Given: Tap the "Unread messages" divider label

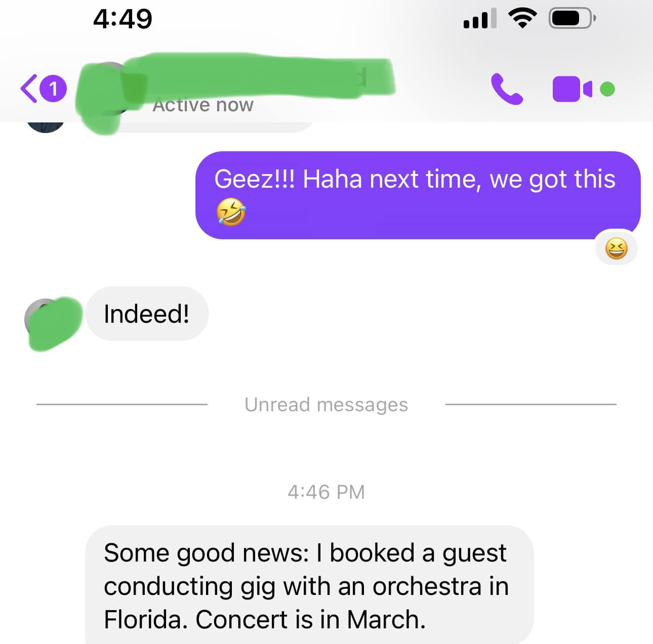Looking at the screenshot, I should 326,405.
